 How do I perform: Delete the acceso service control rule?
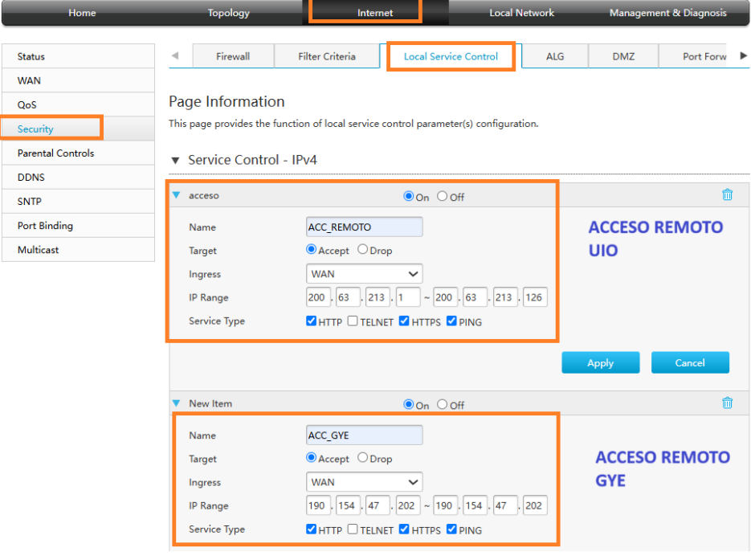tap(727, 194)
